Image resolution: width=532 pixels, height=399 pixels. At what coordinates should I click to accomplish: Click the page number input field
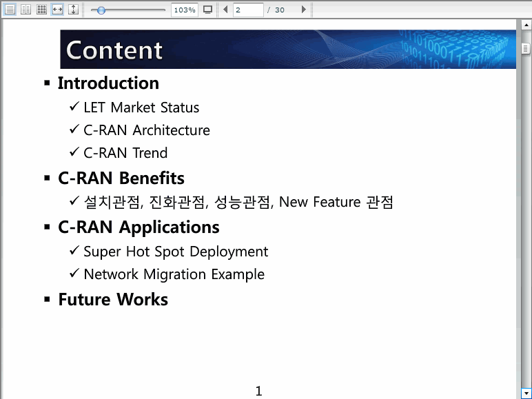(x=248, y=10)
